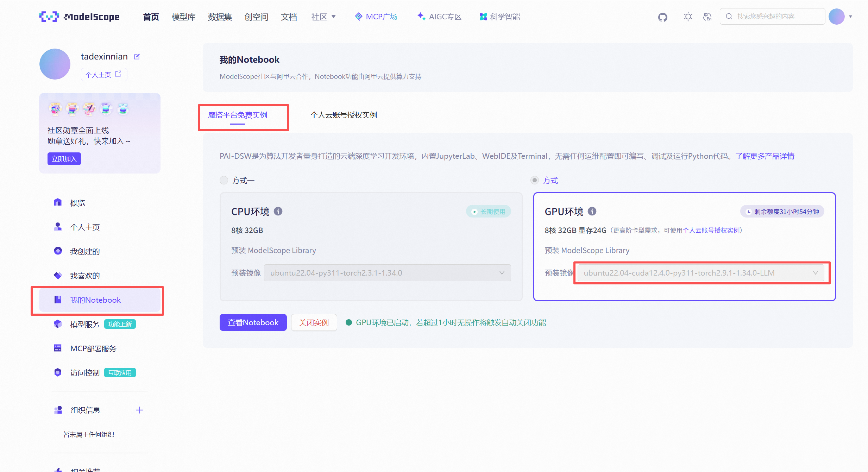Screen dimensions: 868x472
Task: Open the CPU 预装镜像 dropdown
Action: coord(387,273)
